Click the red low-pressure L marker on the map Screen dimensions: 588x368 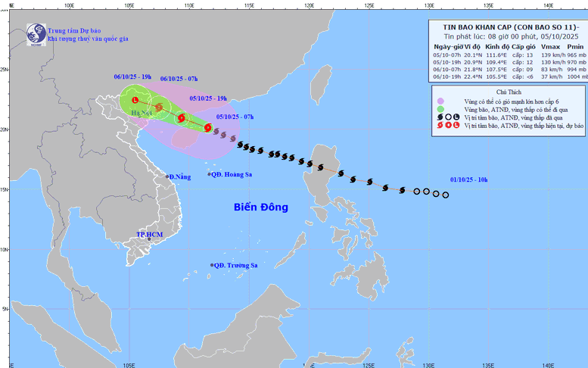click(x=135, y=100)
